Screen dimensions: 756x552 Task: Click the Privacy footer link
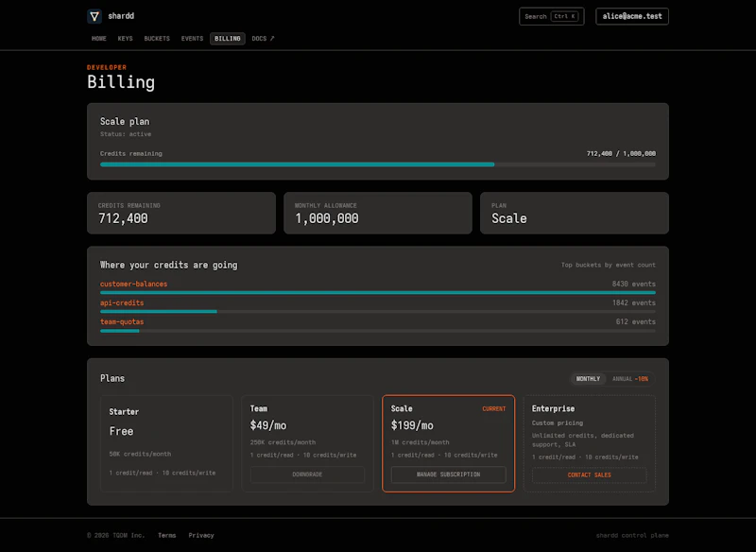(x=201, y=535)
